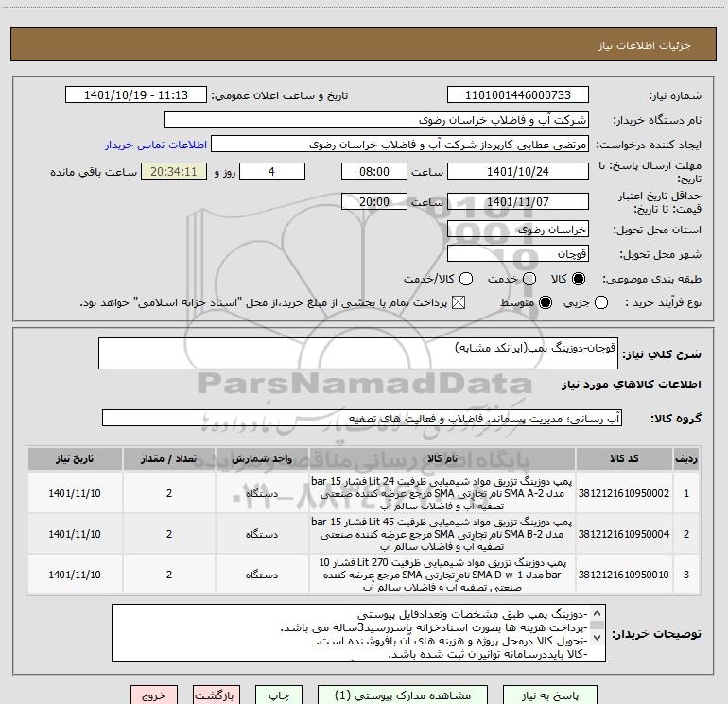728x704 pixels.
Task: Click the response deadline date 1401/10/24 field
Action: (518, 171)
